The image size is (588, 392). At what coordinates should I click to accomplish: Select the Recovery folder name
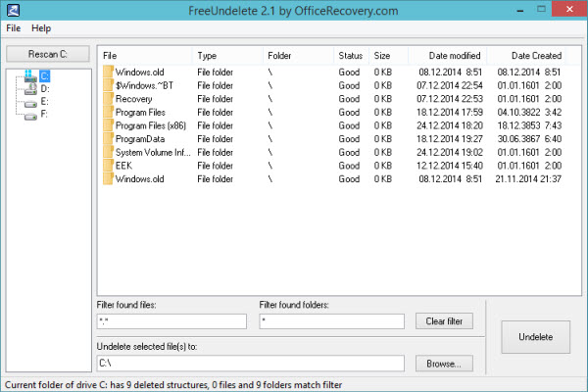point(133,99)
